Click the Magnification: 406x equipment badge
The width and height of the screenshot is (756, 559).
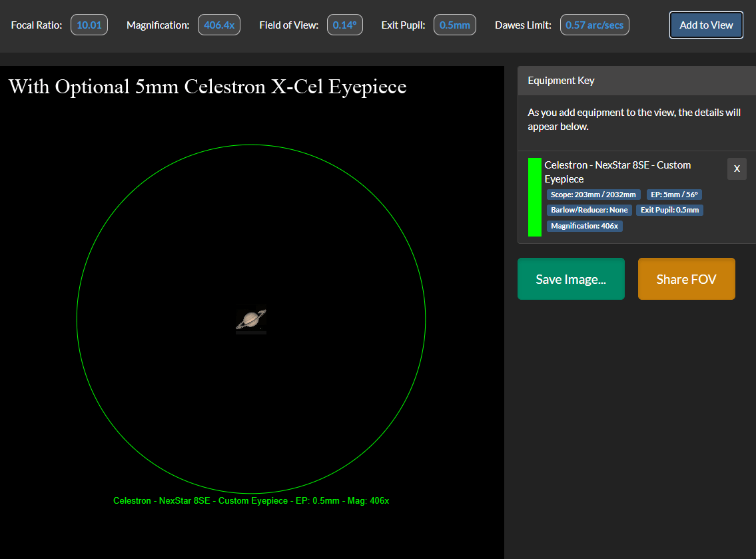[x=584, y=226]
